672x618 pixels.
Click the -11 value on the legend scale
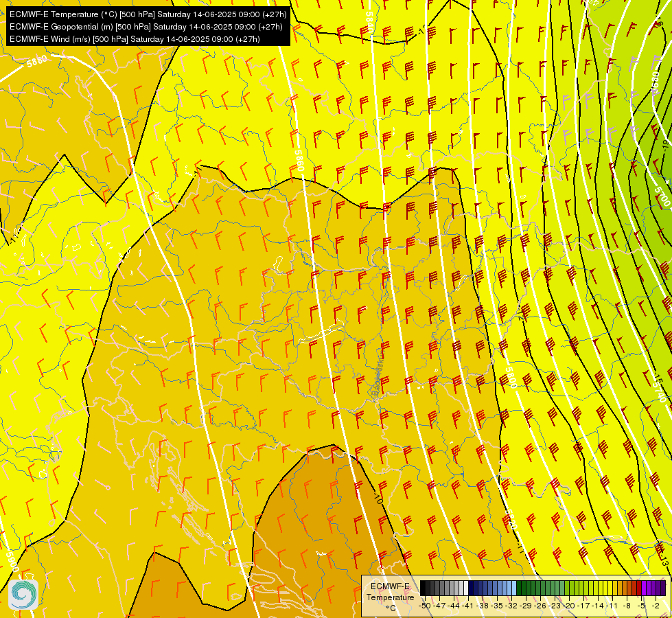[612, 606]
